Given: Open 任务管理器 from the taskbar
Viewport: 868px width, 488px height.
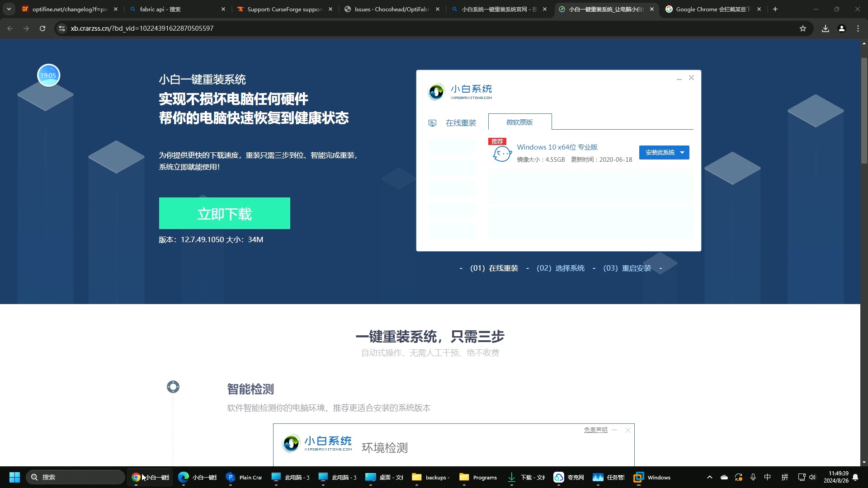Looking at the screenshot, I should (609, 477).
